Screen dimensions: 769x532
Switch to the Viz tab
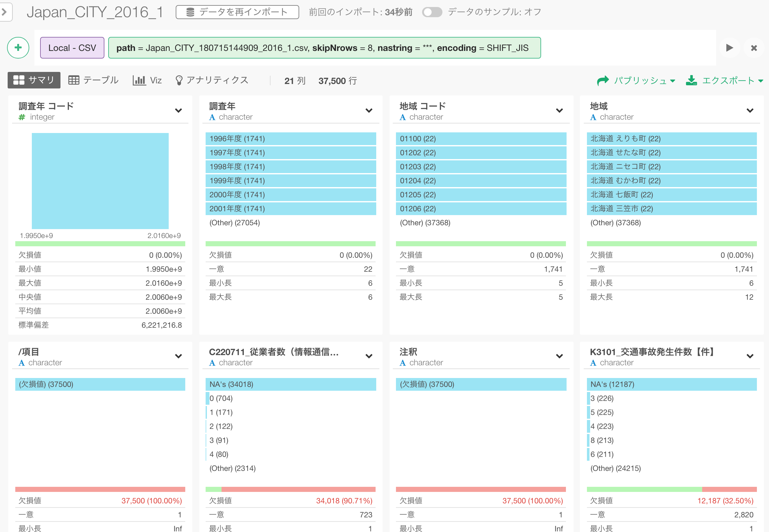pos(147,80)
